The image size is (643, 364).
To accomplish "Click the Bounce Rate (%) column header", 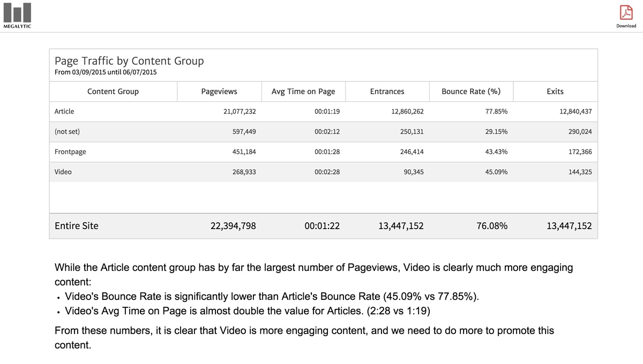I will pyautogui.click(x=471, y=92).
